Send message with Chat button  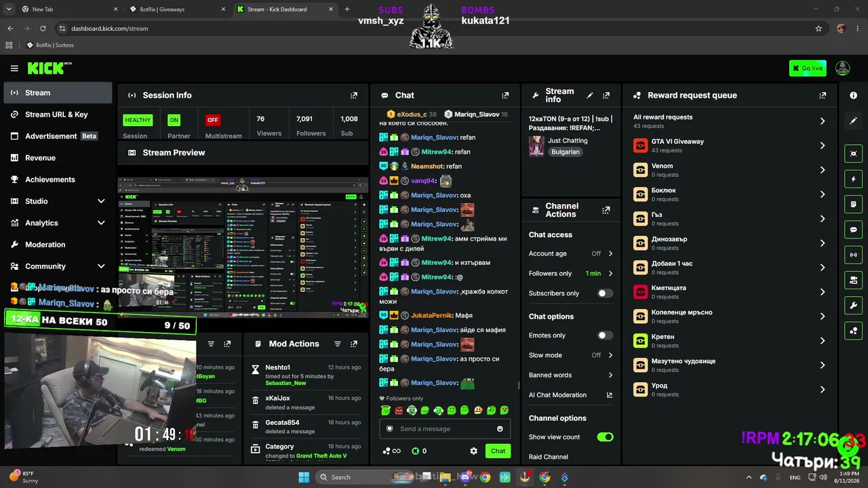click(x=498, y=451)
